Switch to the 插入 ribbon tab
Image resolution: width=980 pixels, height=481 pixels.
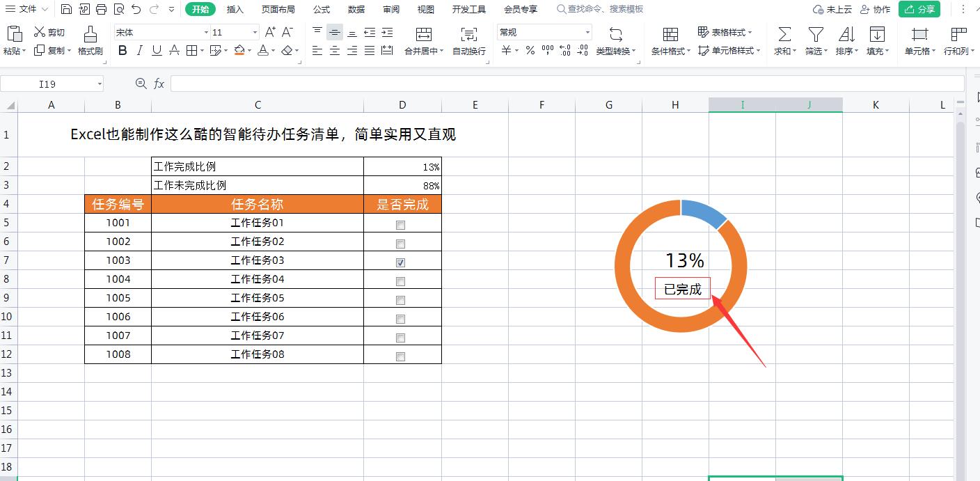click(x=235, y=9)
